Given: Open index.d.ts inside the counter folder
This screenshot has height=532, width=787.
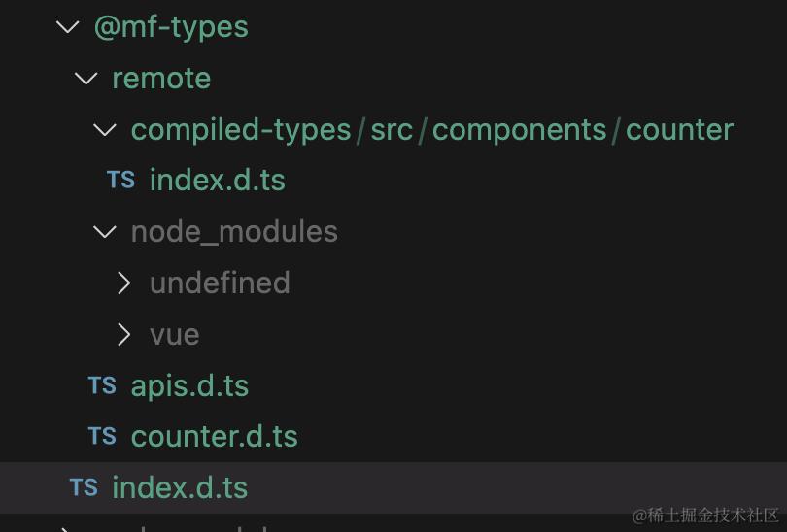Looking at the screenshot, I should pos(218,180).
